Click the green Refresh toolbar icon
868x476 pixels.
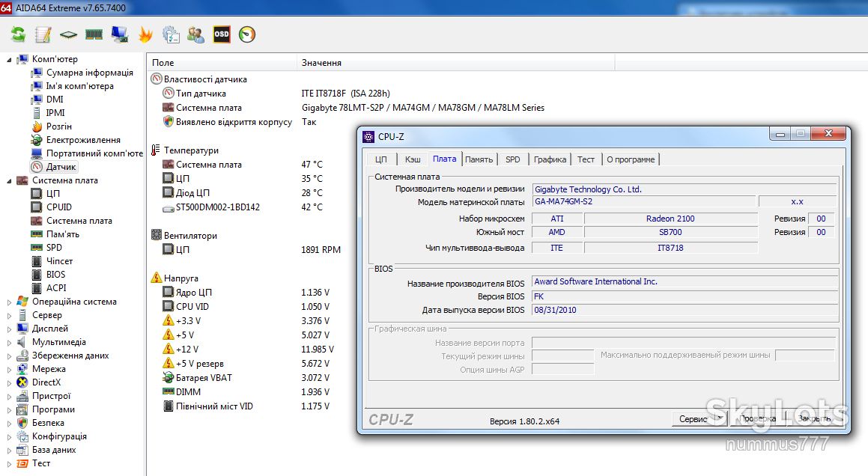[18, 34]
